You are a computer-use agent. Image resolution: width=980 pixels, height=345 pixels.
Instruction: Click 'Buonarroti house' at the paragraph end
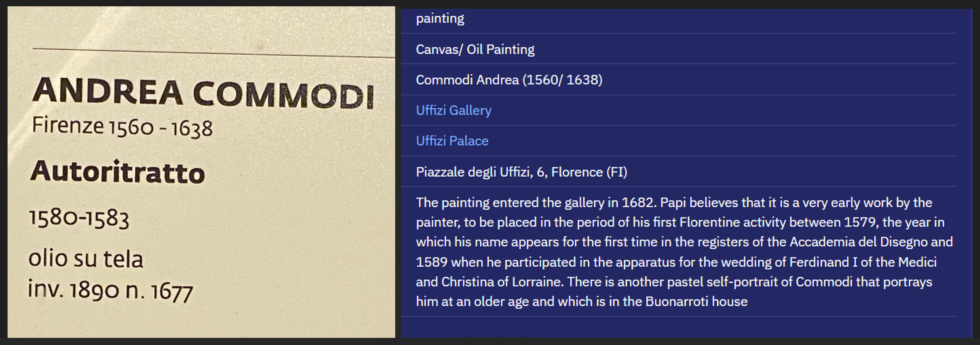696,302
